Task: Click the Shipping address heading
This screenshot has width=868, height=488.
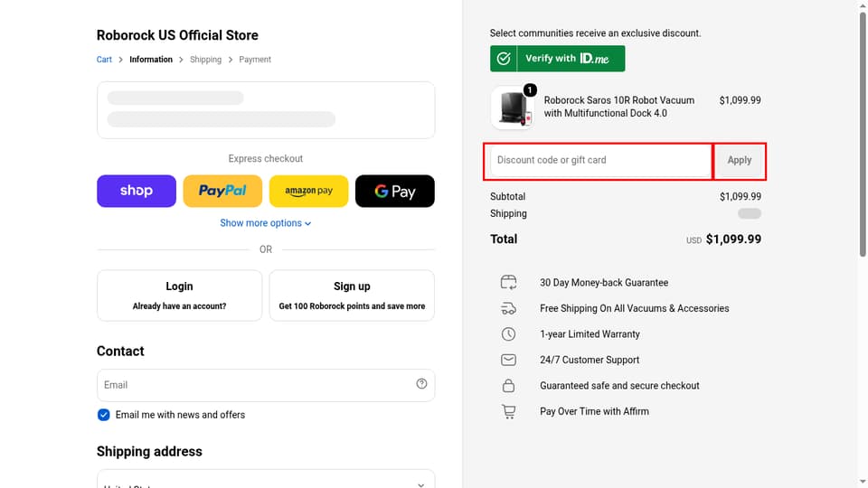Action: point(149,452)
